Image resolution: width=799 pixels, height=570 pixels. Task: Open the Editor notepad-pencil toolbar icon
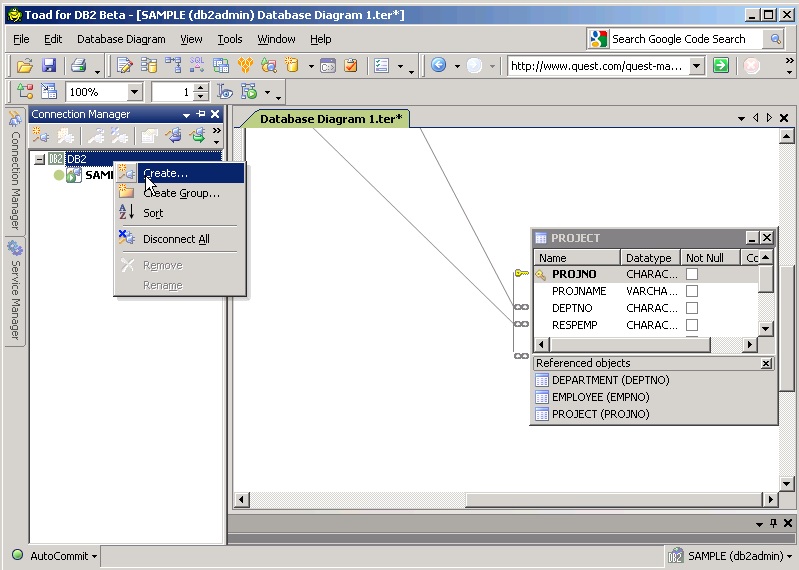point(124,65)
